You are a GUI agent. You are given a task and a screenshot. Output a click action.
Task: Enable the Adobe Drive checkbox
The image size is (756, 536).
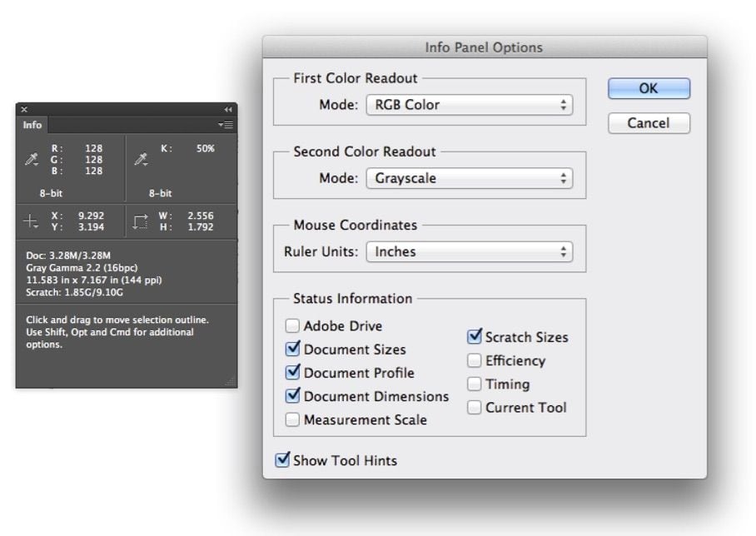coord(292,326)
